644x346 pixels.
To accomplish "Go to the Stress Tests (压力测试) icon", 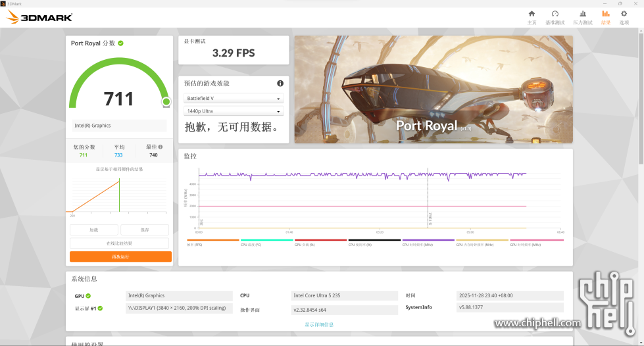I will click(582, 17).
